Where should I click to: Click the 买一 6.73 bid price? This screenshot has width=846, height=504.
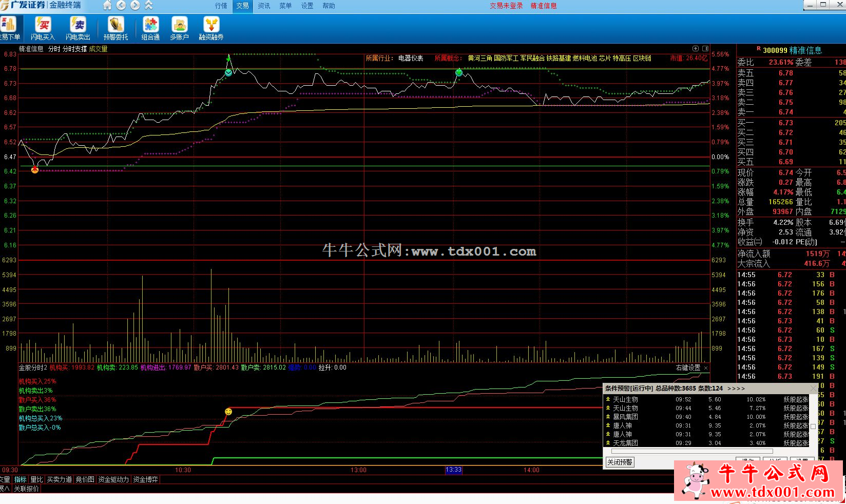point(785,123)
